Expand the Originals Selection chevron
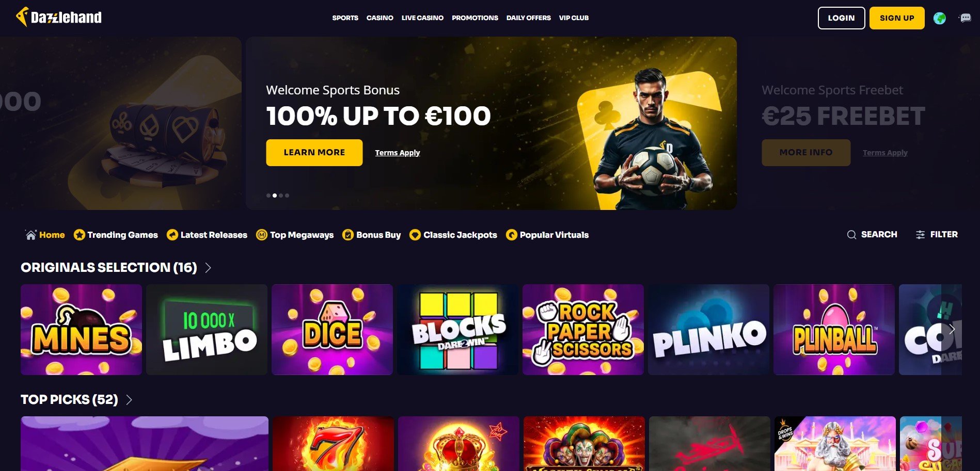Image resolution: width=980 pixels, height=471 pixels. point(208,268)
